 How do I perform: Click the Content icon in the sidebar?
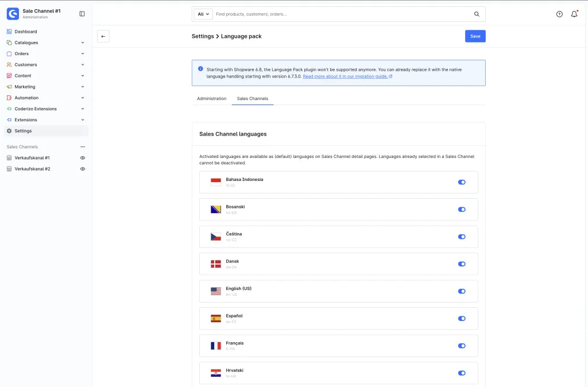click(9, 76)
